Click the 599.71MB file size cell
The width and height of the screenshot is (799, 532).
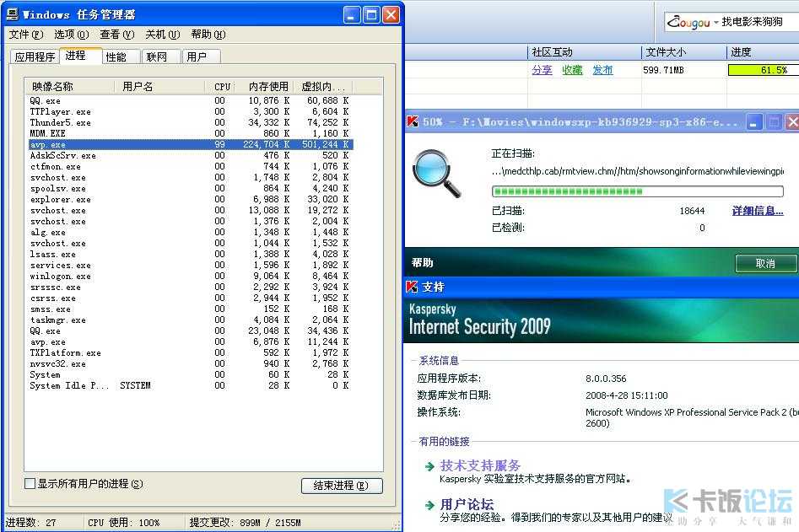pyautogui.click(x=663, y=70)
